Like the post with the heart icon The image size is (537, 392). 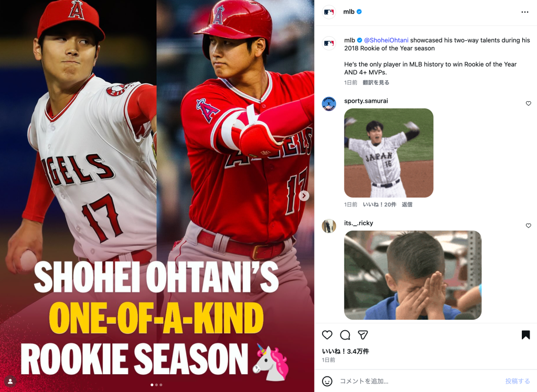(327, 335)
